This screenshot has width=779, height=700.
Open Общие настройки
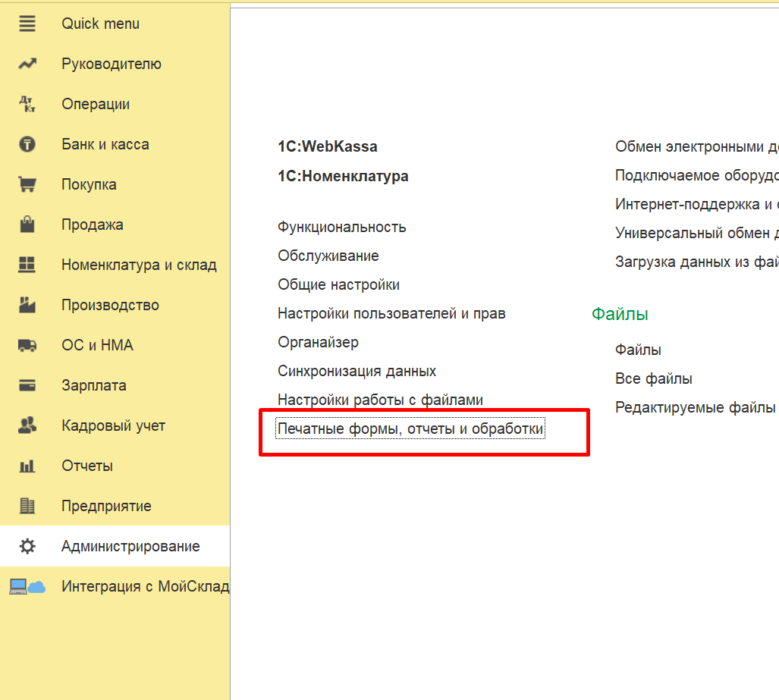[339, 284]
